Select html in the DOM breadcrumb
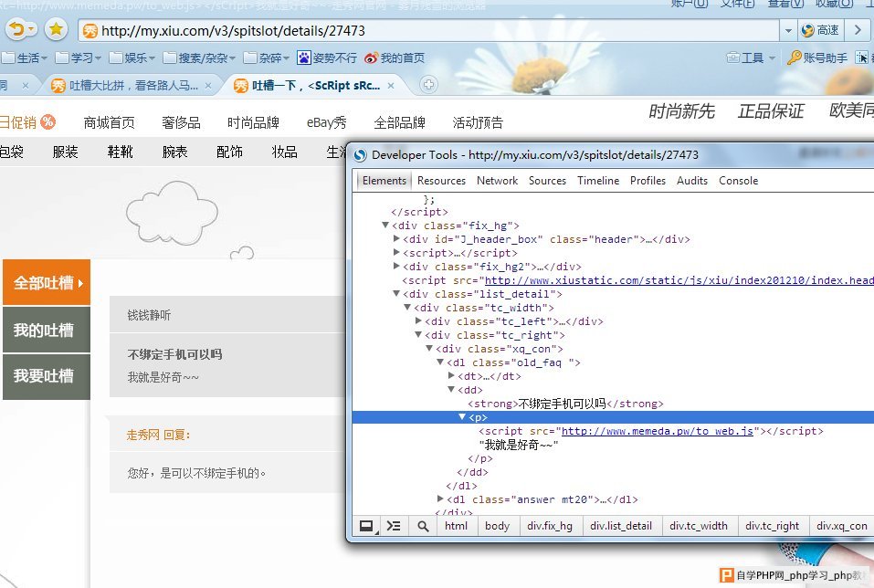Screen dimensions: 874x588 456,526
